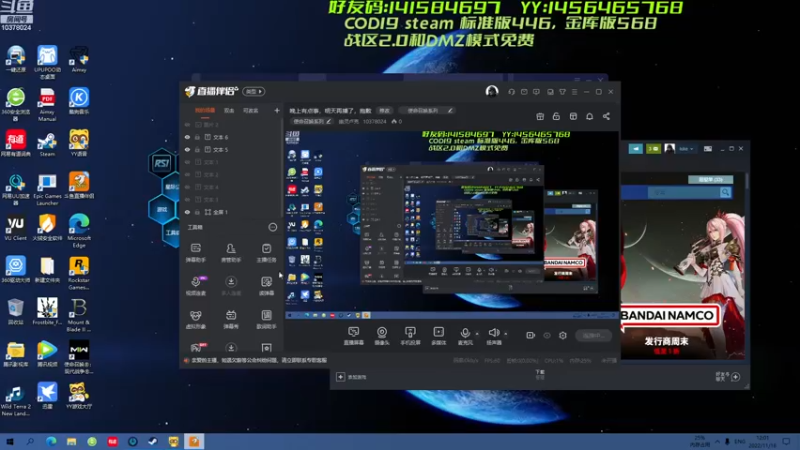This screenshot has height=450, width=800.
Task: Click the wishlist button in Steam store
Action: (710, 180)
